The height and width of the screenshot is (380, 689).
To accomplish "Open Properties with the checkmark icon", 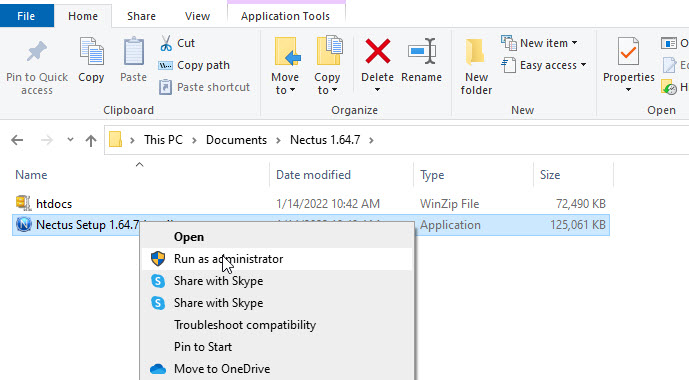I will coord(628,51).
